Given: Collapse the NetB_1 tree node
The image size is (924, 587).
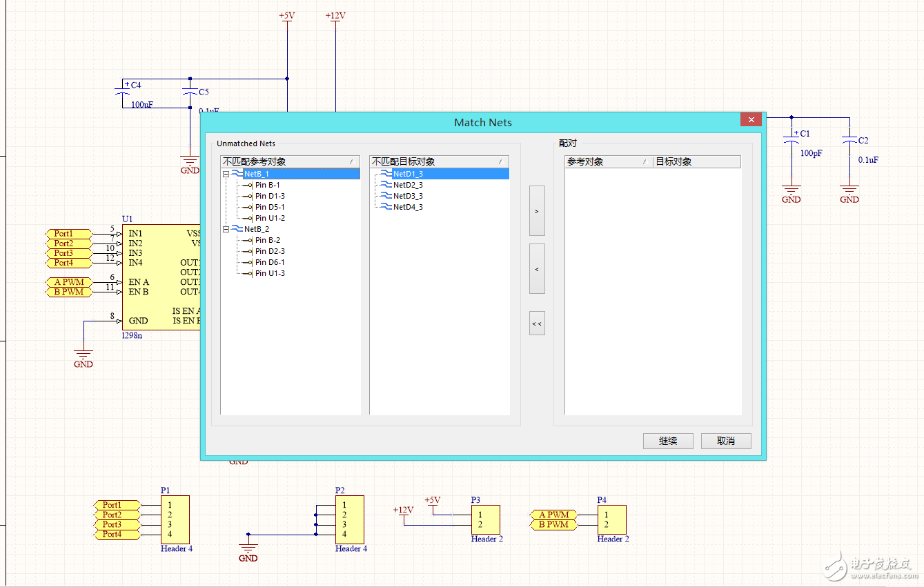Looking at the screenshot, I should coord(226,175).
